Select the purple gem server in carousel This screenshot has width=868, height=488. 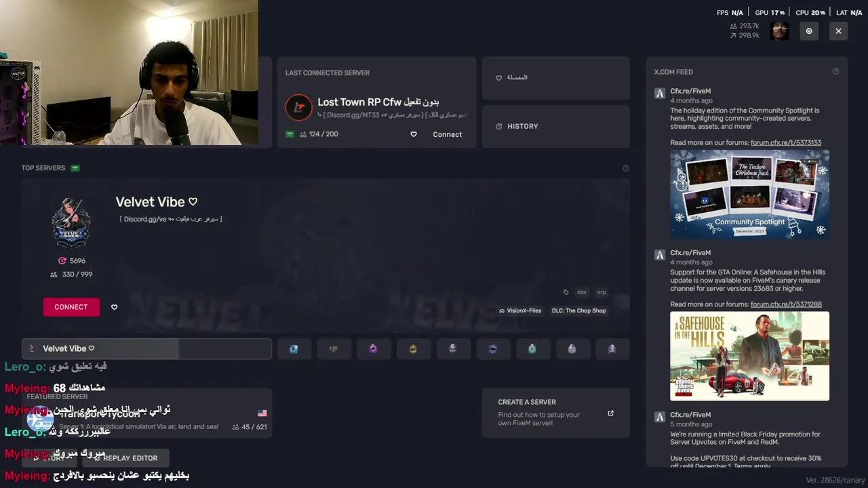click(x=373, y=348)
